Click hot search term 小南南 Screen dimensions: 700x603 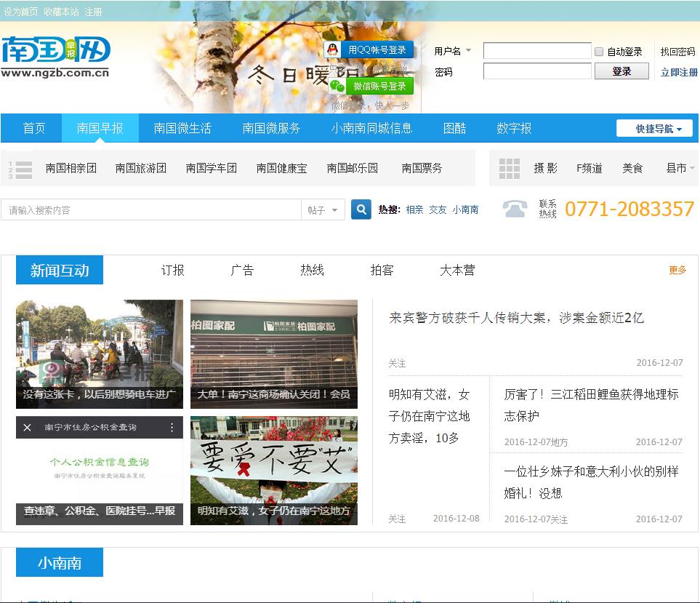click(x=465, y=209)
